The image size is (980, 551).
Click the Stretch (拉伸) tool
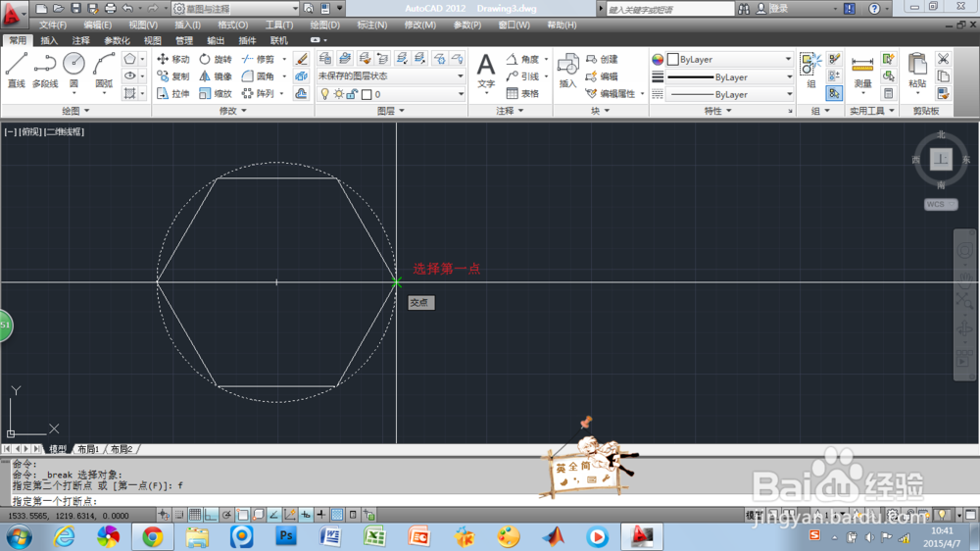coord(173,94)
